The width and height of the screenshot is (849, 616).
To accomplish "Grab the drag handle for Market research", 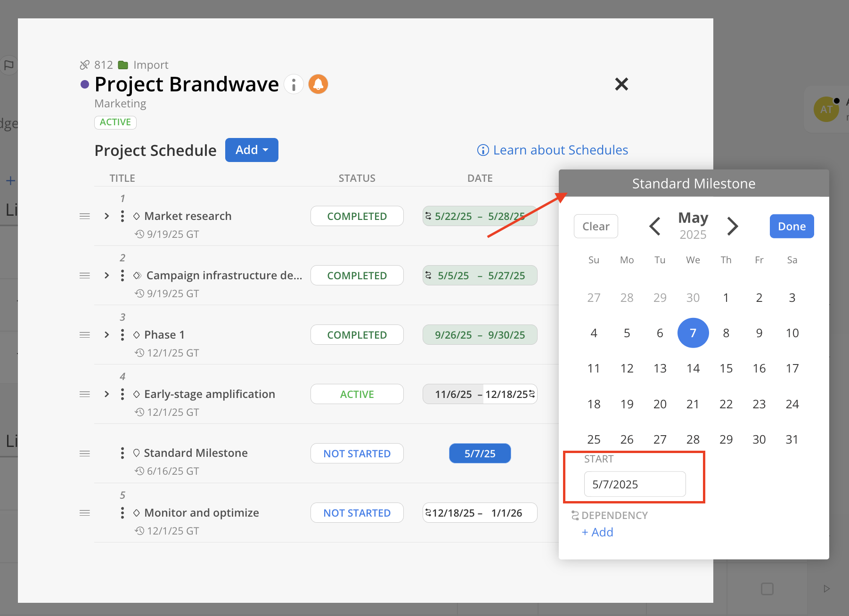I will (85, 216).
